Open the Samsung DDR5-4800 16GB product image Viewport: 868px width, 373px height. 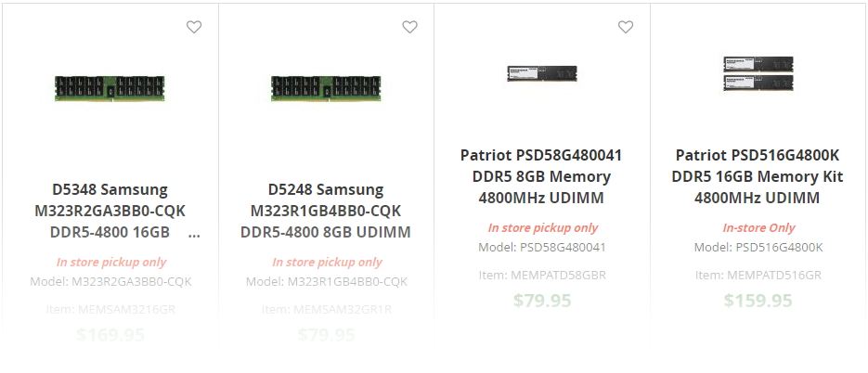tap(110, 88)
